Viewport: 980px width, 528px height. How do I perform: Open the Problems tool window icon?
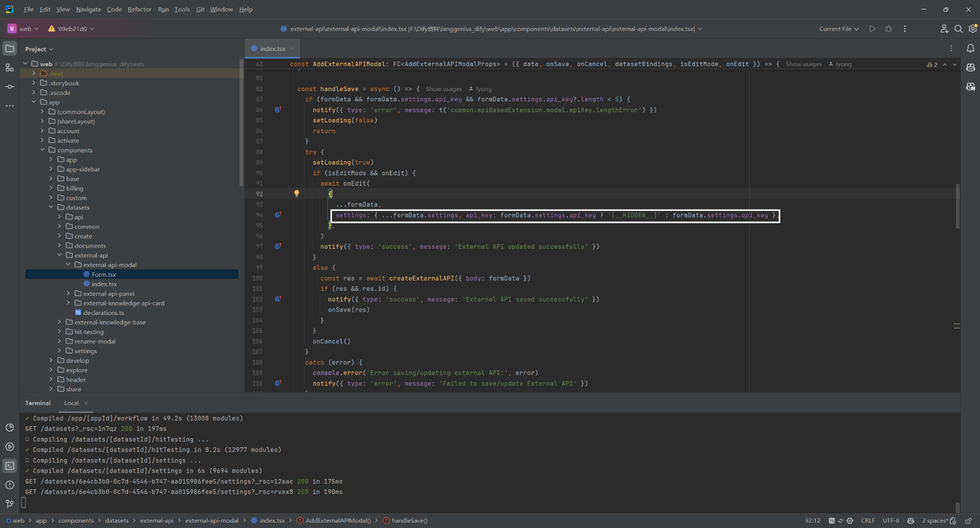click(9, 485)
